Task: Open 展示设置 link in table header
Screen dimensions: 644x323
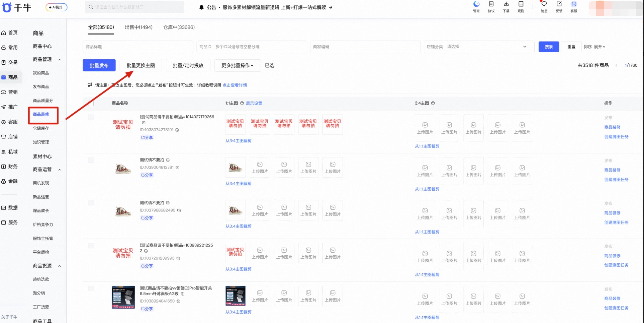Action: (254, 103)
